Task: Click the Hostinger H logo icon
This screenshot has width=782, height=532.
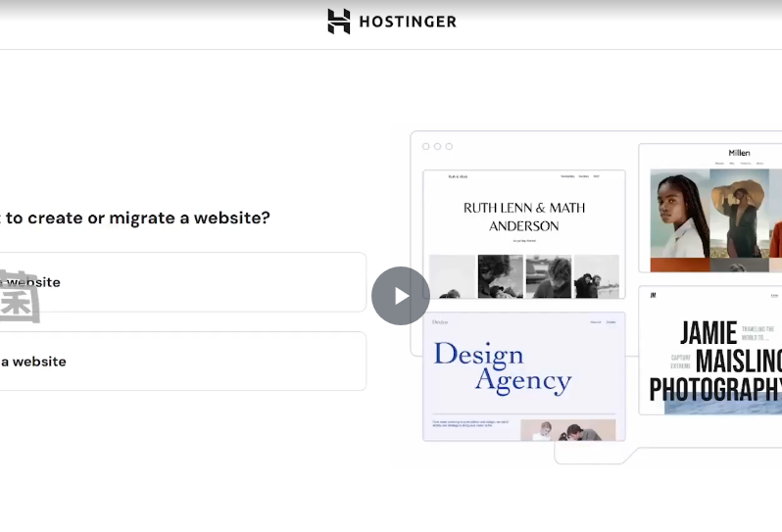Action: [x=338, y=22]
